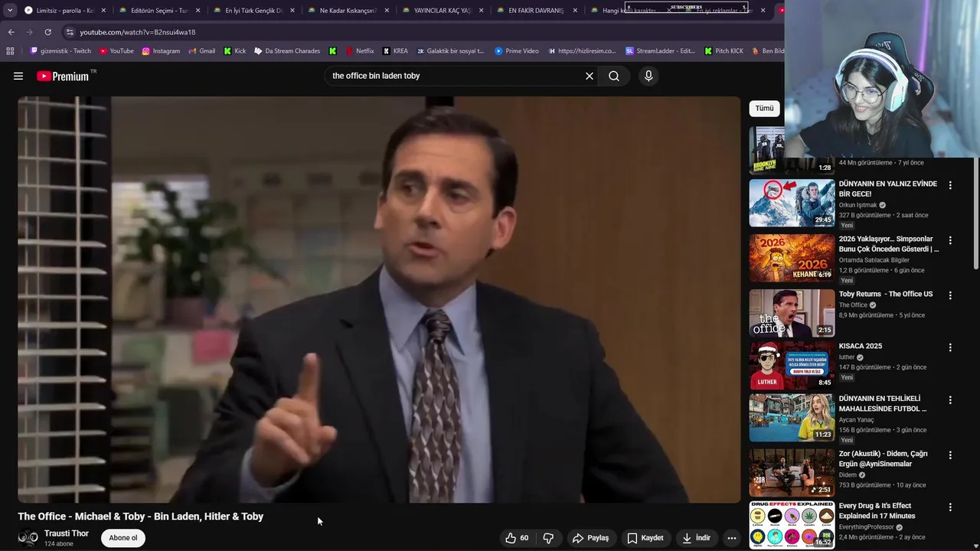Viewport: 980px width, 551px height.
Task: Click the sidebar scrollbar thumb
Action: pyautogui.click(x=975, y=214)
